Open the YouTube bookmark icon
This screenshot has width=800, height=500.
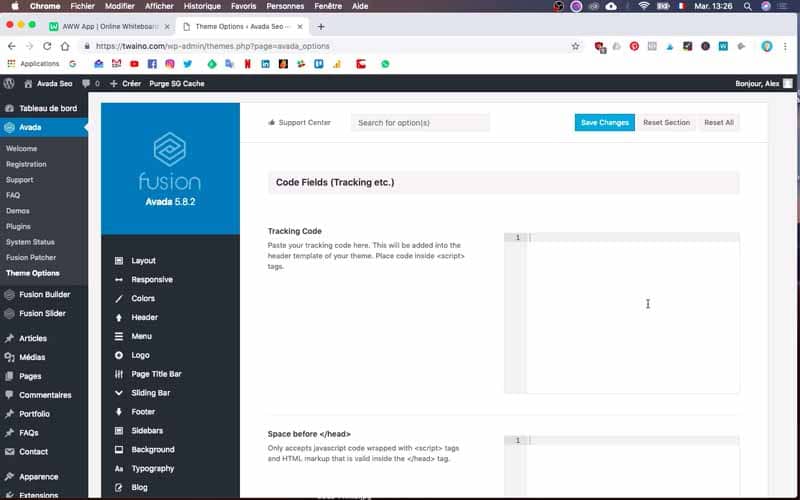pos(134,64)
